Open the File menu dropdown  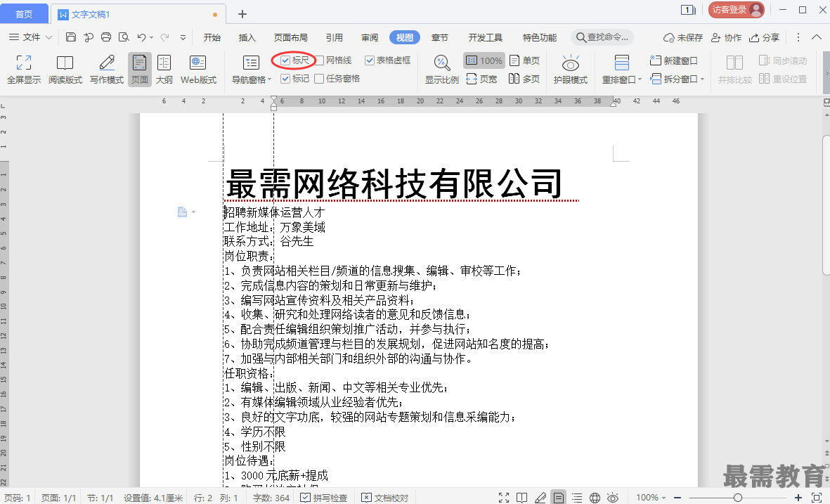[x=31, y=37]
